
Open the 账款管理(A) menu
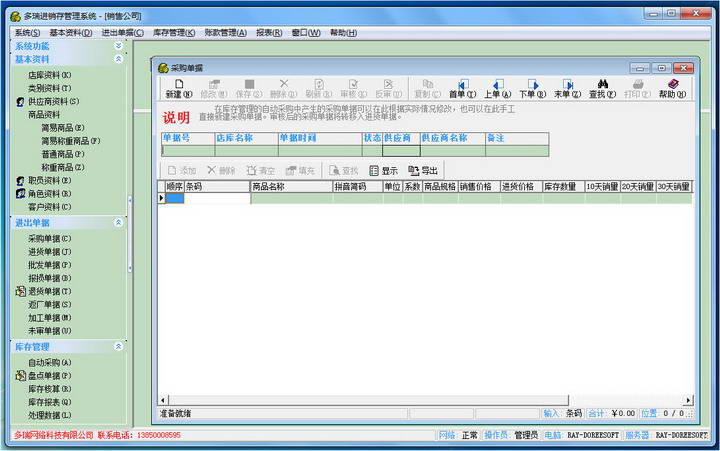(225, 33)
